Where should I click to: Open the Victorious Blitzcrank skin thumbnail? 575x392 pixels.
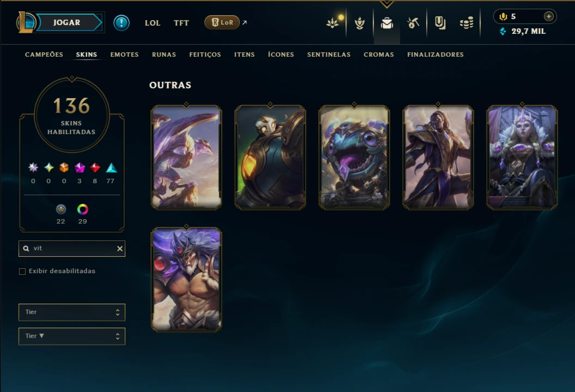pyautogui.click(x=270, y=158)
